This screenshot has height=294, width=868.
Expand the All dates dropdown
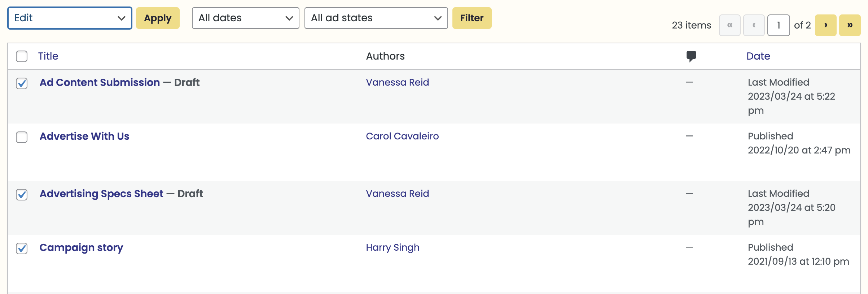(246, 18)
